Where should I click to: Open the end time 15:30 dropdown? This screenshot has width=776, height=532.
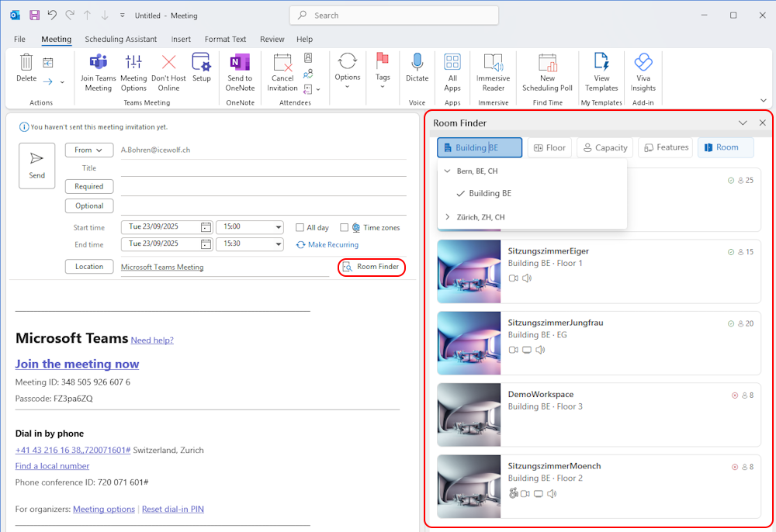click(279, 244)
